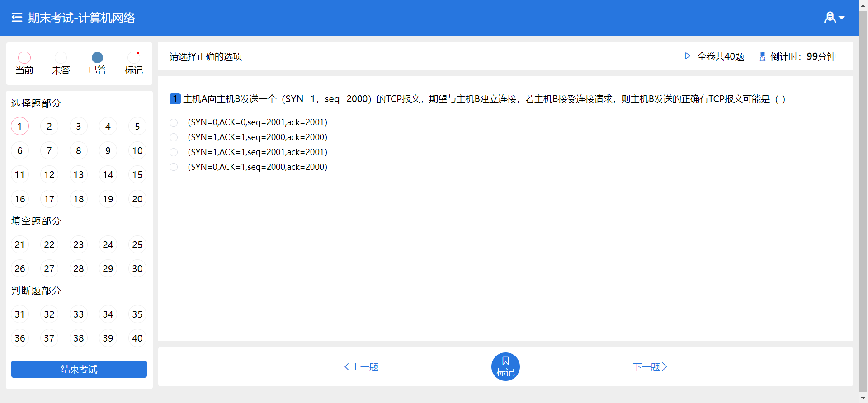The image size is (868, 403).
Task: Open fill-in question 22
Action: [x=49, y=244]
